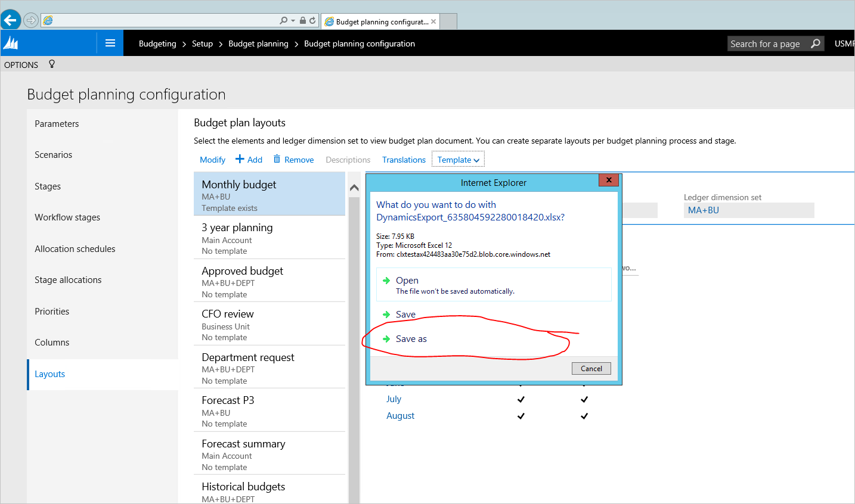Select the Forecast P3 layout
Screen dimensions: 855x504
click(x=269, y=410)
